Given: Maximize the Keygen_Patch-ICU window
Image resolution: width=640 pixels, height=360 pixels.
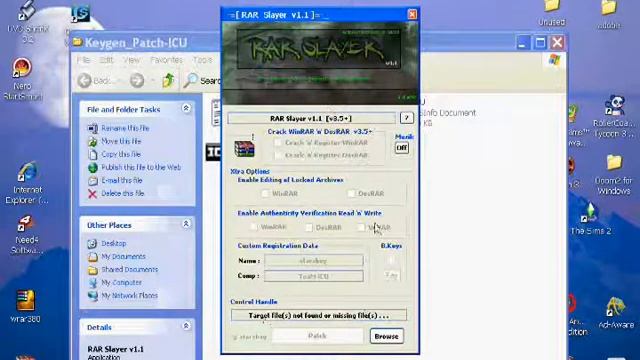Looking at the screenshot, I should pyautogui.click(x=540, y=42).
